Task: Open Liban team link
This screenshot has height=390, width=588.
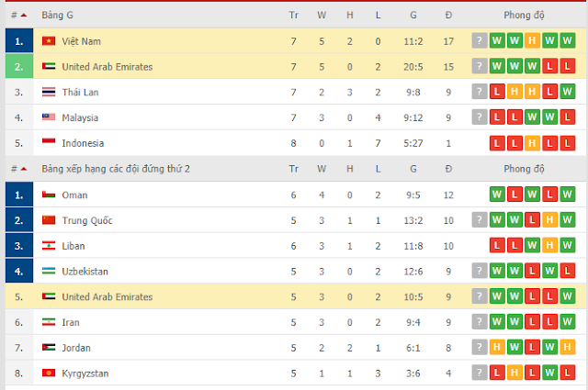Action: 73,246
